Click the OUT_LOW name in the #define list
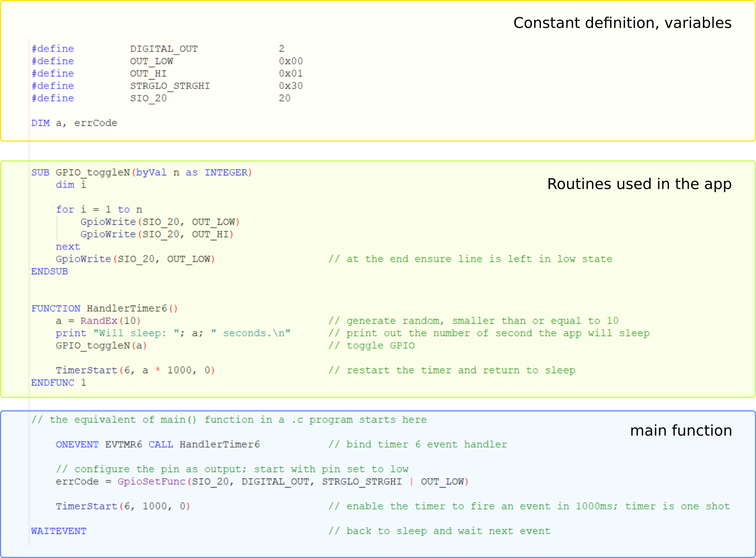 tap(152, 61)
